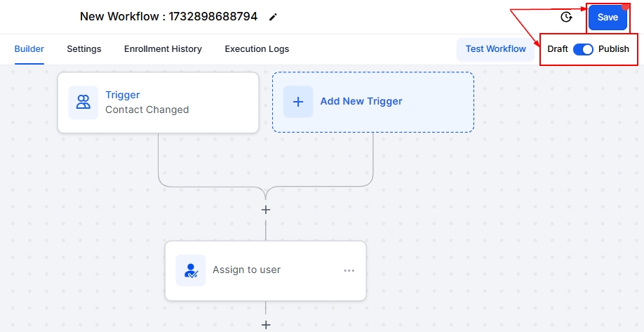Click the Add New Trigger text
The image size is (644, 332).
pos(361,101)
